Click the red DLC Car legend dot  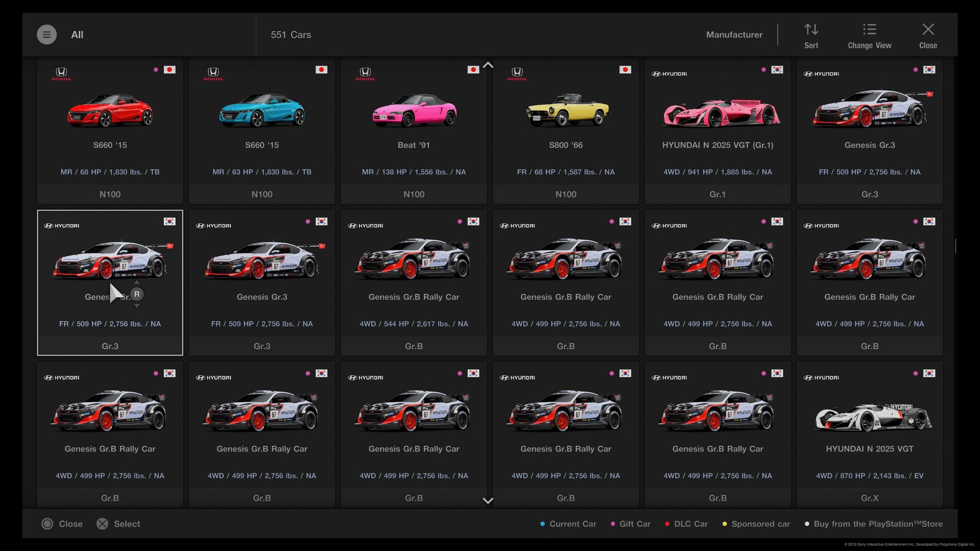[667, 524]
